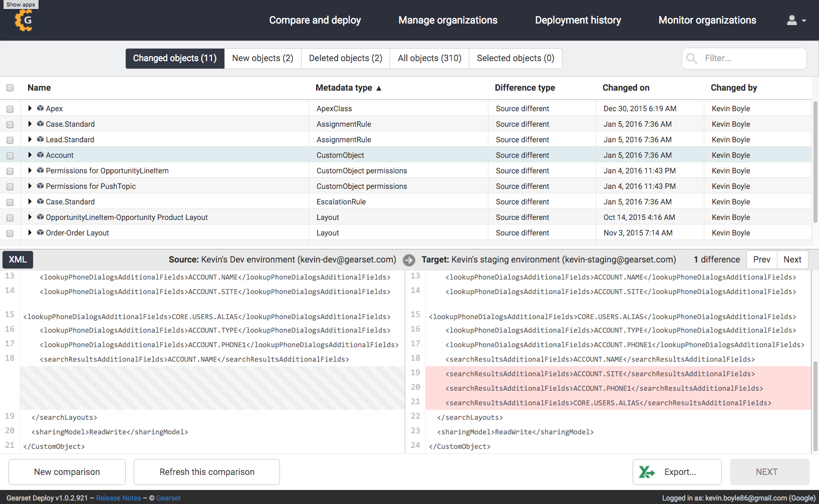Expand the Account row

pyautogui.click(x=30, y=155)
